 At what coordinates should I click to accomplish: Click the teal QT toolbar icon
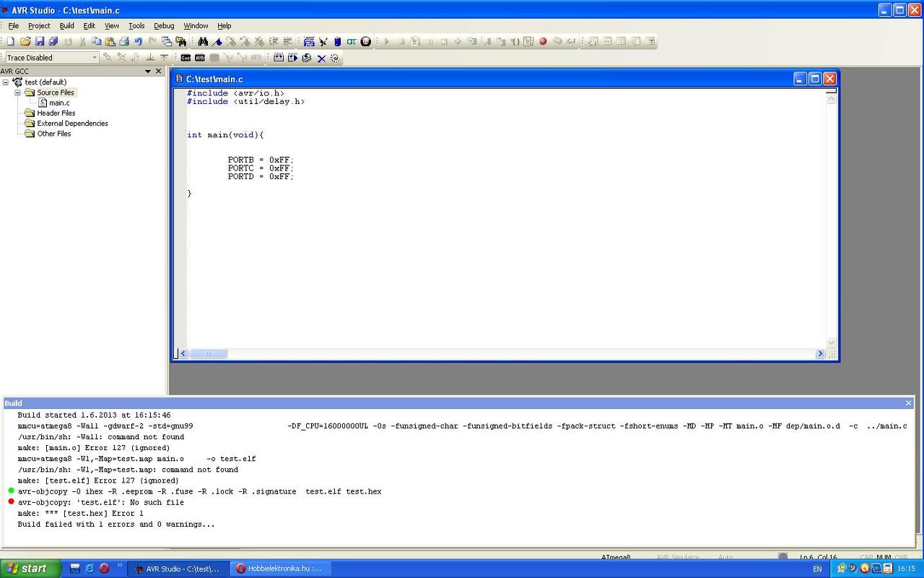(352, 41)
